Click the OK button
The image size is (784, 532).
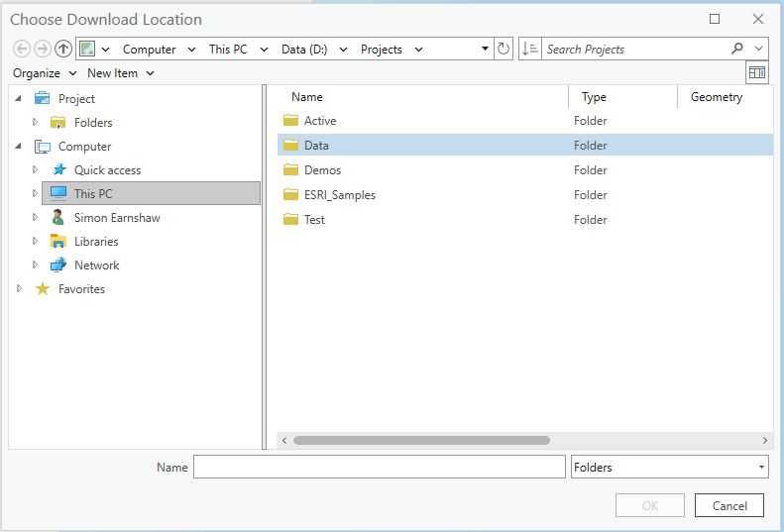coord(649,505)
